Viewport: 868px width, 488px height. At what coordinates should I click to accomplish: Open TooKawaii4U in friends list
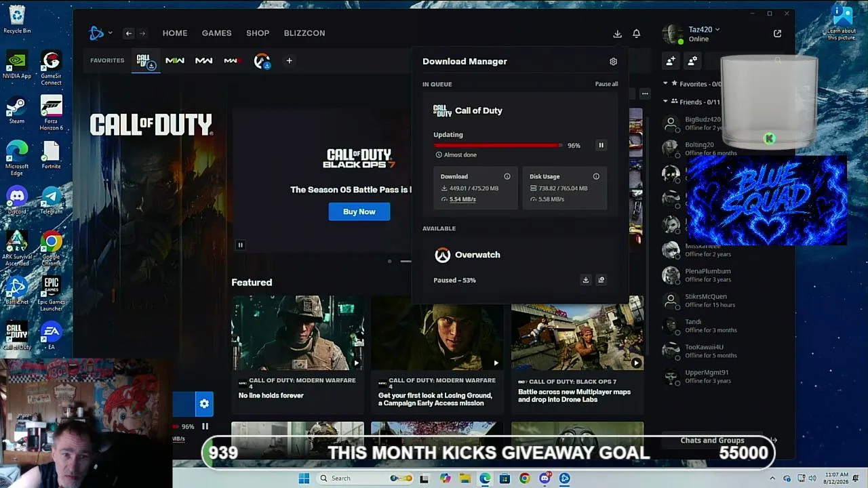point(719,351)
